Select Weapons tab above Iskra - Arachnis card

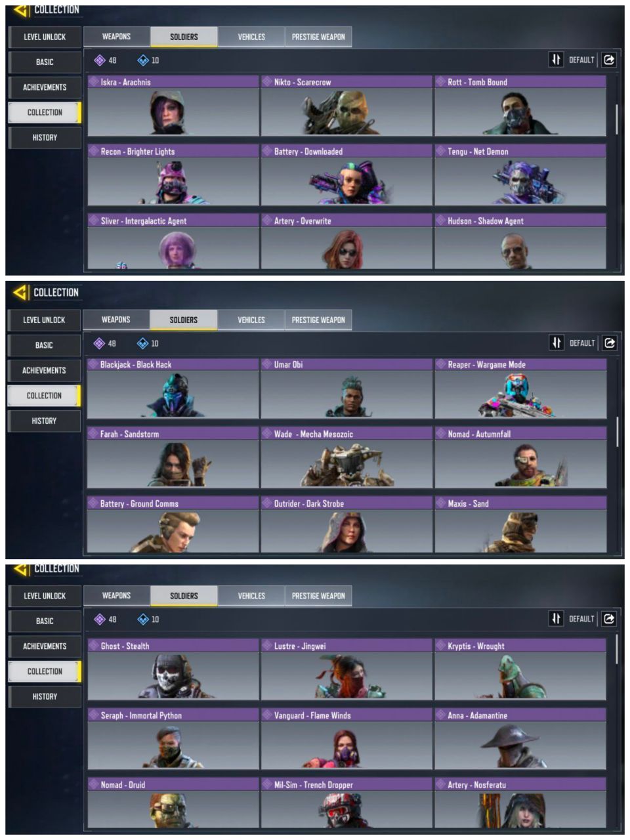[x=117, y=37]
